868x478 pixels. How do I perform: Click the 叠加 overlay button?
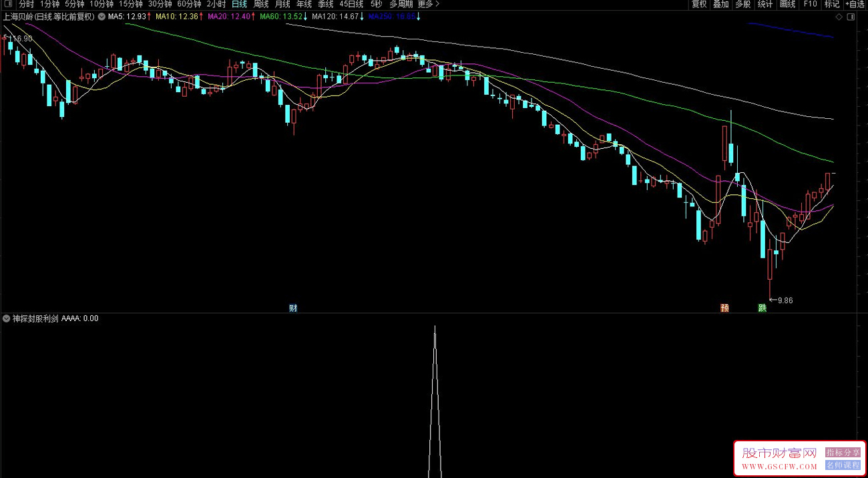721,4
